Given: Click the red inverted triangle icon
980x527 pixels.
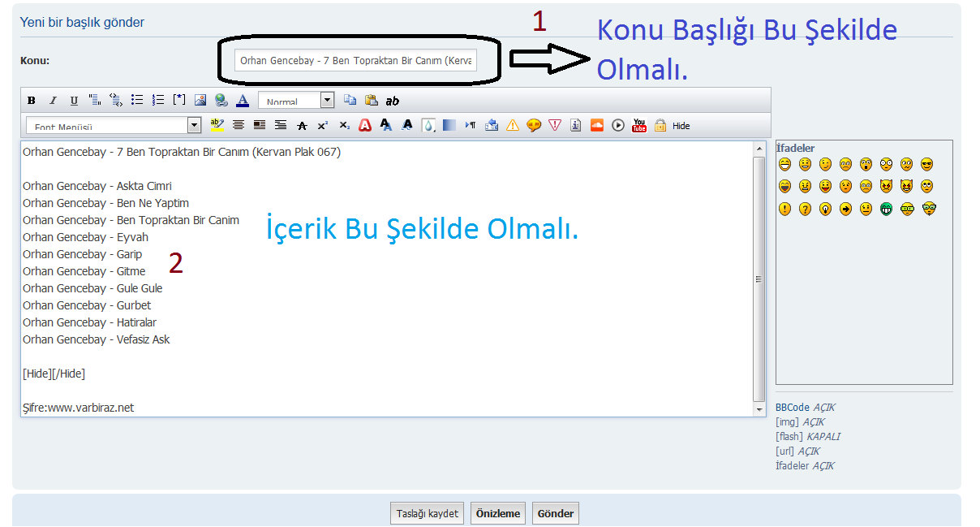Looking at the screenshot, I should coord(555,125).
